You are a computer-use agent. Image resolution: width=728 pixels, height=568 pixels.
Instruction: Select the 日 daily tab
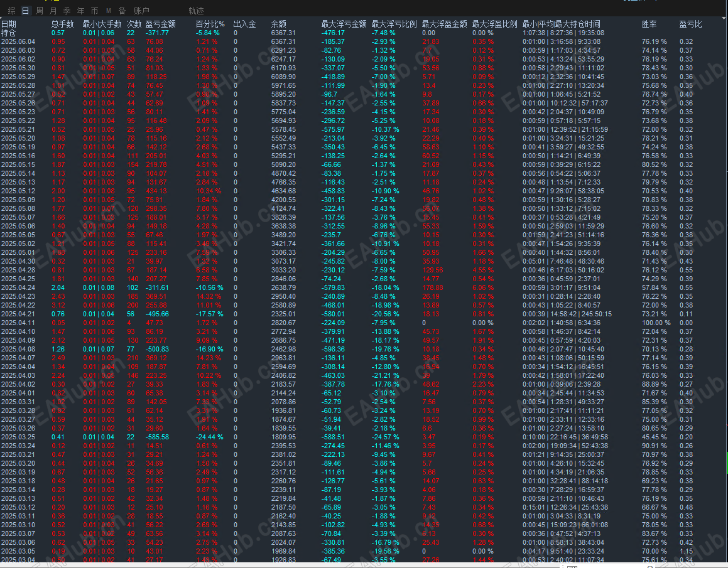click(26, 10)
